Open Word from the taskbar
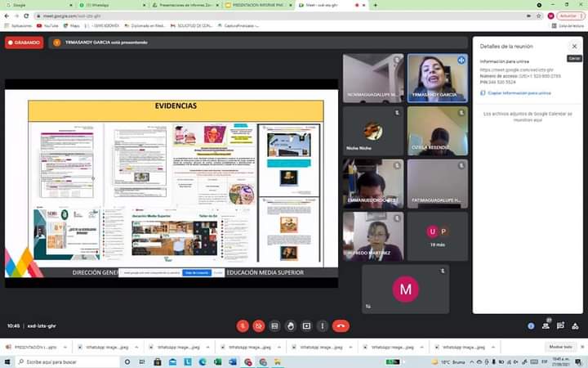The height and width of the screenshot is (368, 588). coord(233,361)
